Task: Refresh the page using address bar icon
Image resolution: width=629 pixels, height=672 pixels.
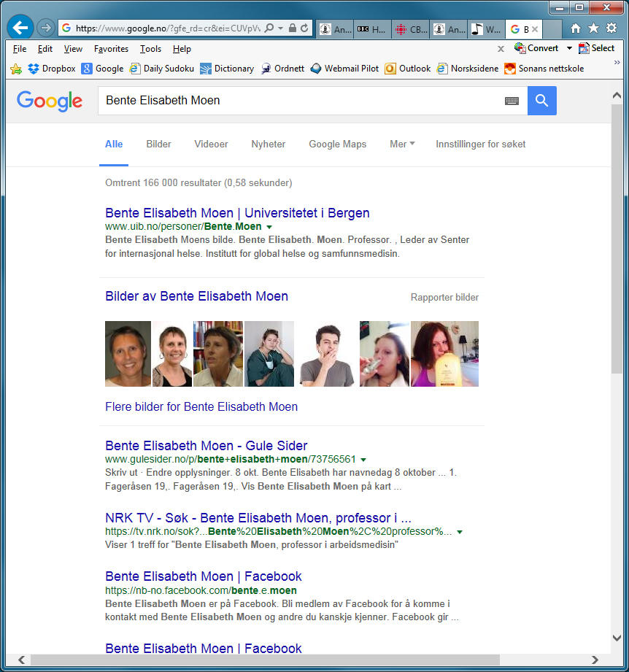Action: [x=304, y=28]
